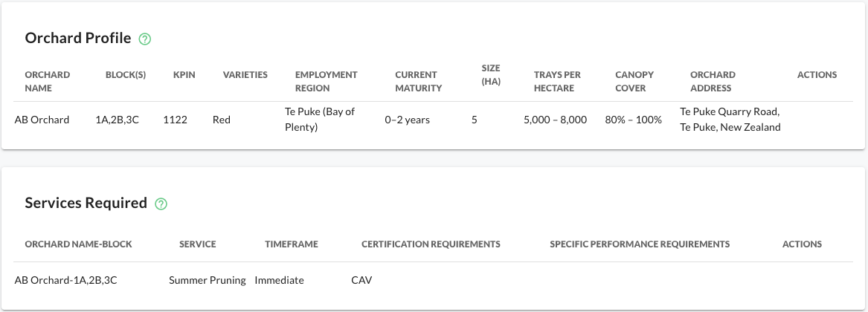Click the Varieties column header
The width and height of the screenshot is (868, 312).
tap(245, 75)
